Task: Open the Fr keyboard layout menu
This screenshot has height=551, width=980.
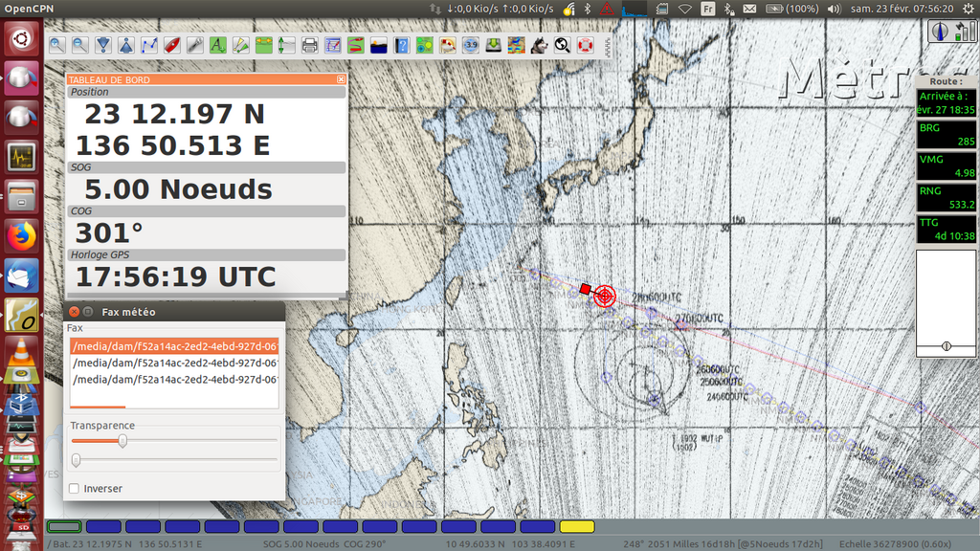Action: [x=708, y=9]
